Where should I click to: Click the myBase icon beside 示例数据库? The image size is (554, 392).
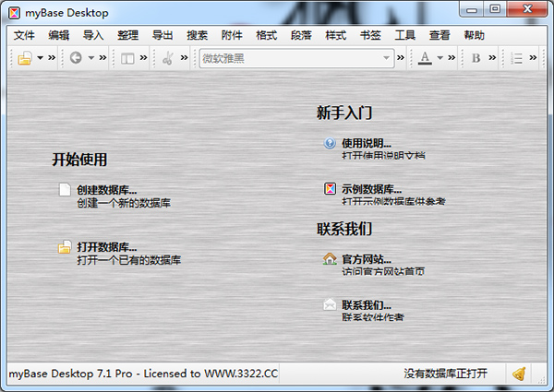[x=330, y=189]
